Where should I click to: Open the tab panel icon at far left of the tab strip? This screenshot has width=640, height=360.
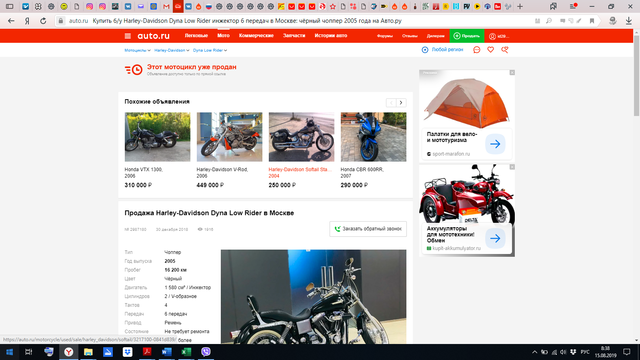coord(9,7)
